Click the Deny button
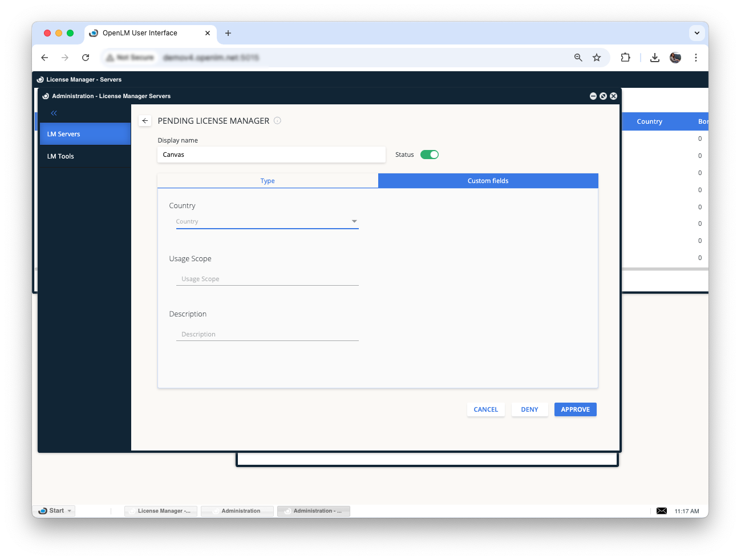 click(529, 409)
